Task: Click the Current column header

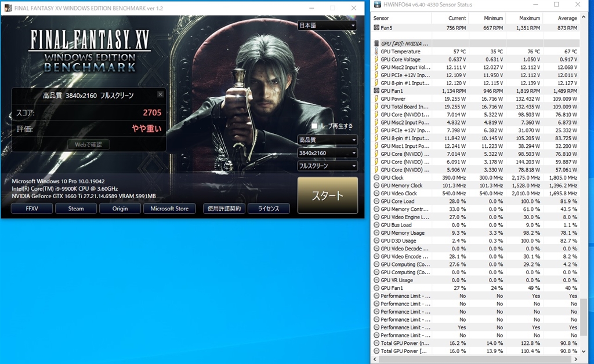Action: pyautogui.click(x=450, y=18)
